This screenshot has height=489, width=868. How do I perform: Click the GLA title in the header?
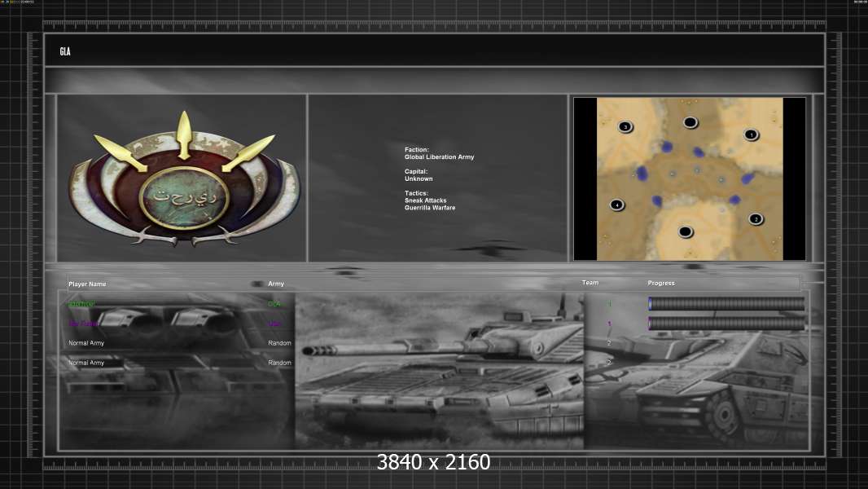[x=65, y=51]
